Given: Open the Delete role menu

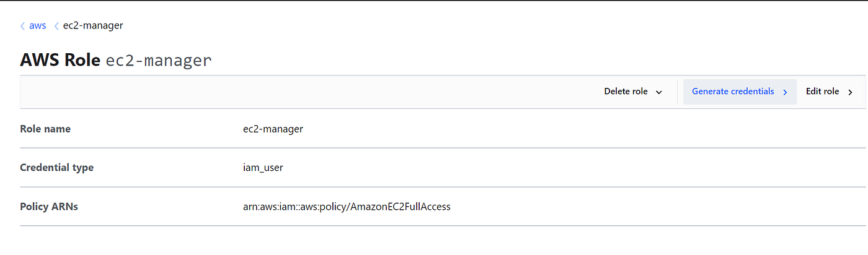Looking at the screenshot, I should pos(626,92).
